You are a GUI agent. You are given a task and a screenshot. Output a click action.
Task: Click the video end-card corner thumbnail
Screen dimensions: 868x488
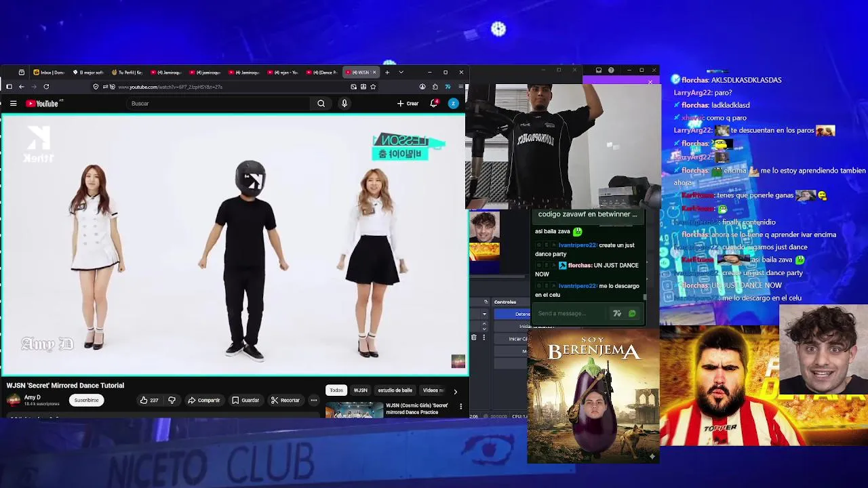[x=458, y=361]
